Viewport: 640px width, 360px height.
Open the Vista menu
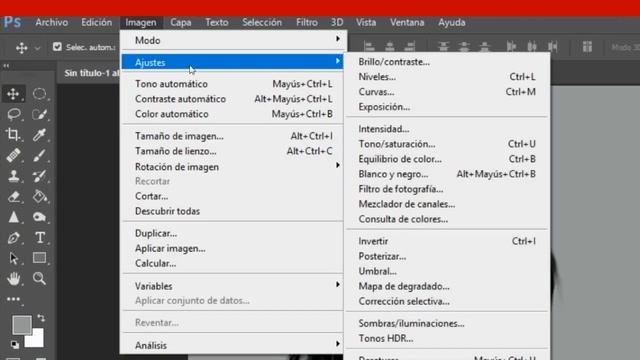click(366, 22)
